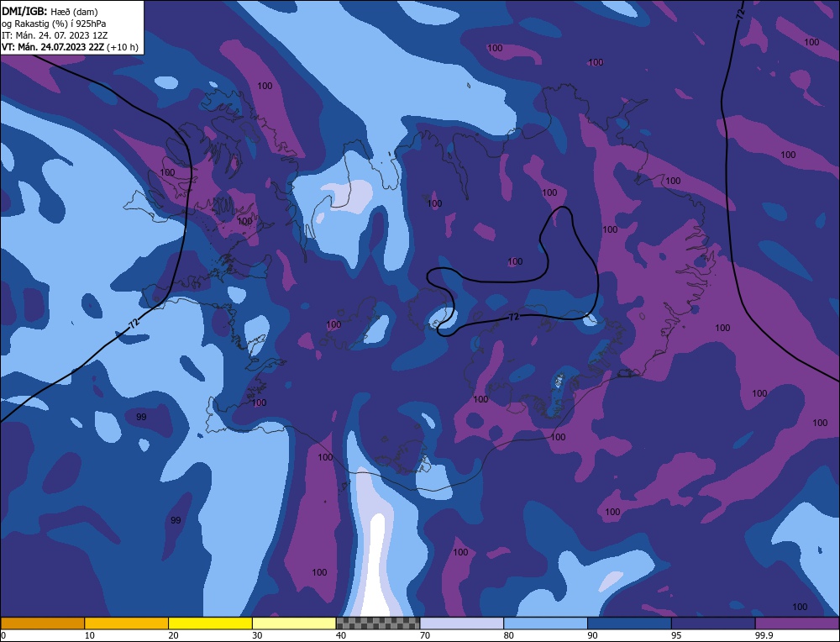Viewport: 840px width, 642px height.
Task: Click the legend tick label '10'
Action: click(90, 635)
